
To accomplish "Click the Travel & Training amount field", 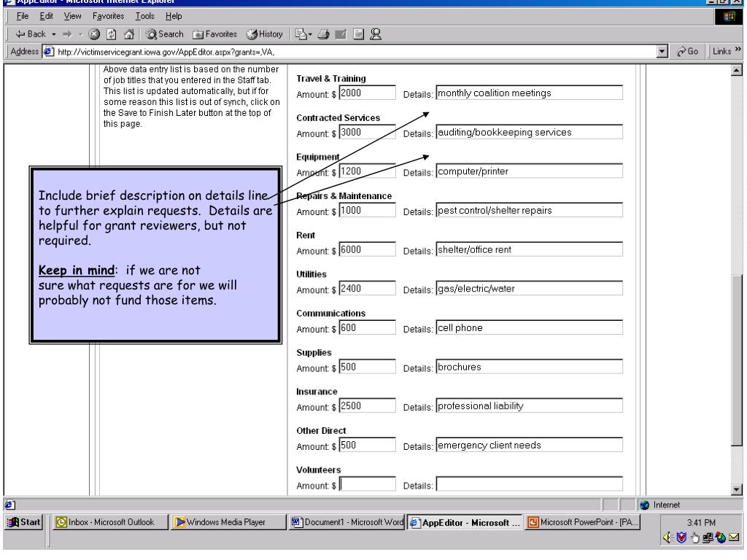I will 367,93.
